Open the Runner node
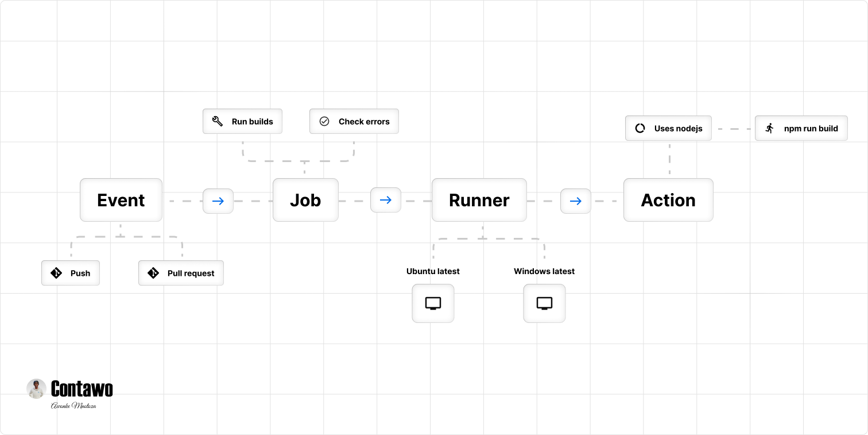 point(479,200)
